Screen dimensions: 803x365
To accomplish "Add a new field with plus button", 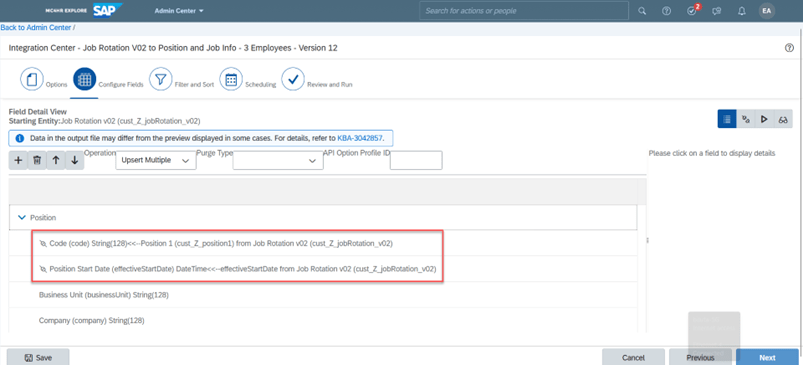I will 18,160.
